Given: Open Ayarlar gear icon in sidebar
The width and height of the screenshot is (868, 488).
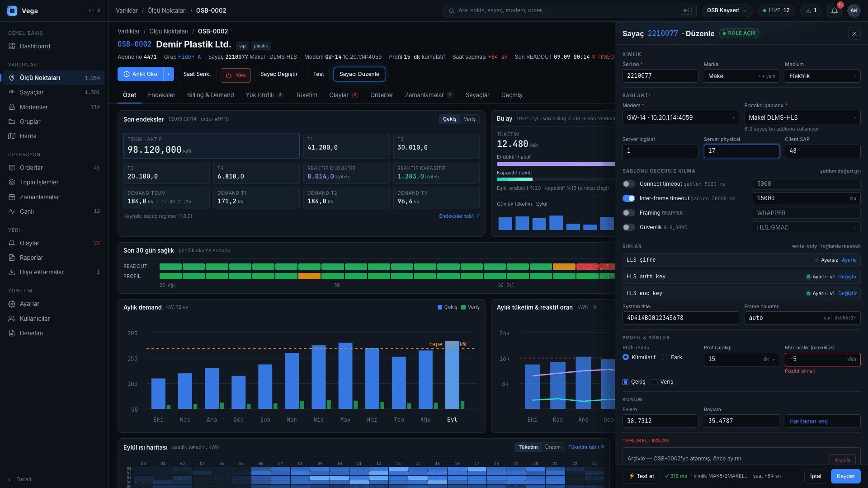Looking at the screenshot, I should tap(12, 304).
